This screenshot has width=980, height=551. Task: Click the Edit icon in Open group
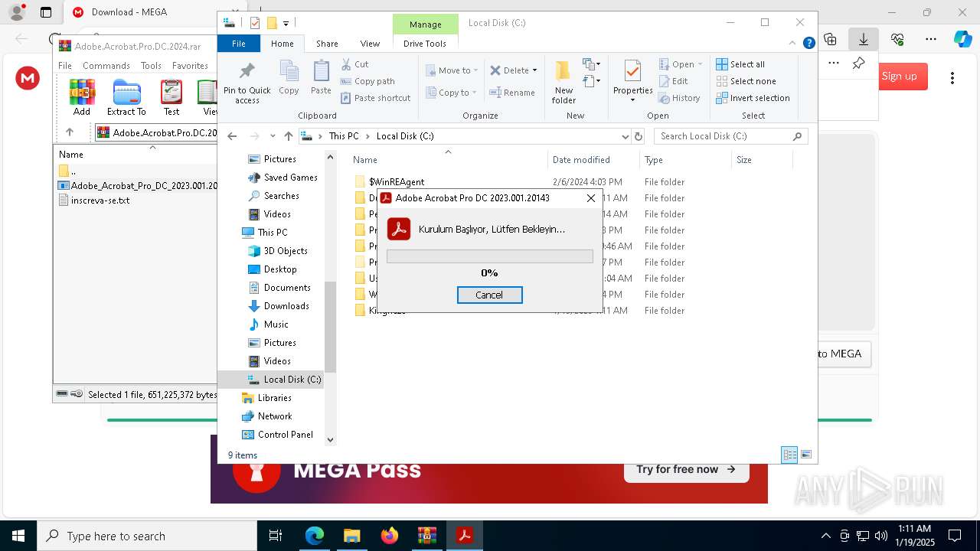672,81
